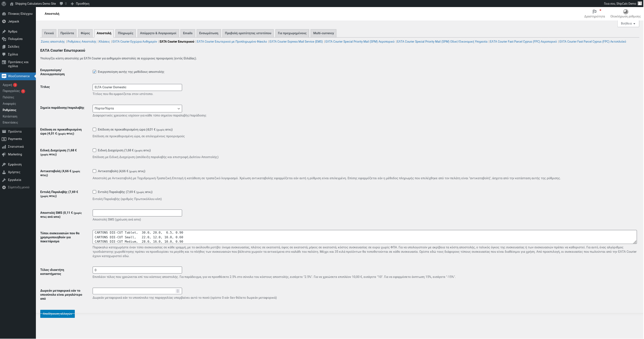Click the WordPress logo icon
The width and height of the screenshot is (644, 339).
click(x=4, y=4)
